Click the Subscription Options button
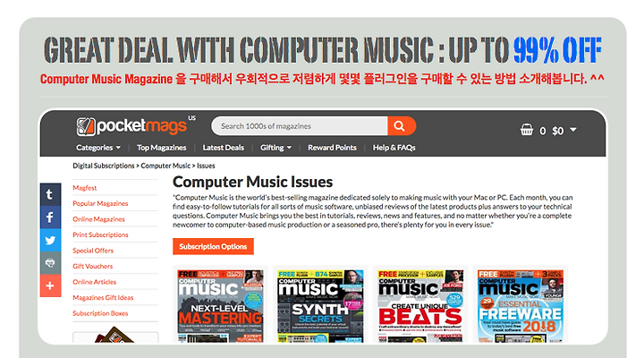Image resolution: width=644 pixels, height=358 pixels. pos(213,247)
